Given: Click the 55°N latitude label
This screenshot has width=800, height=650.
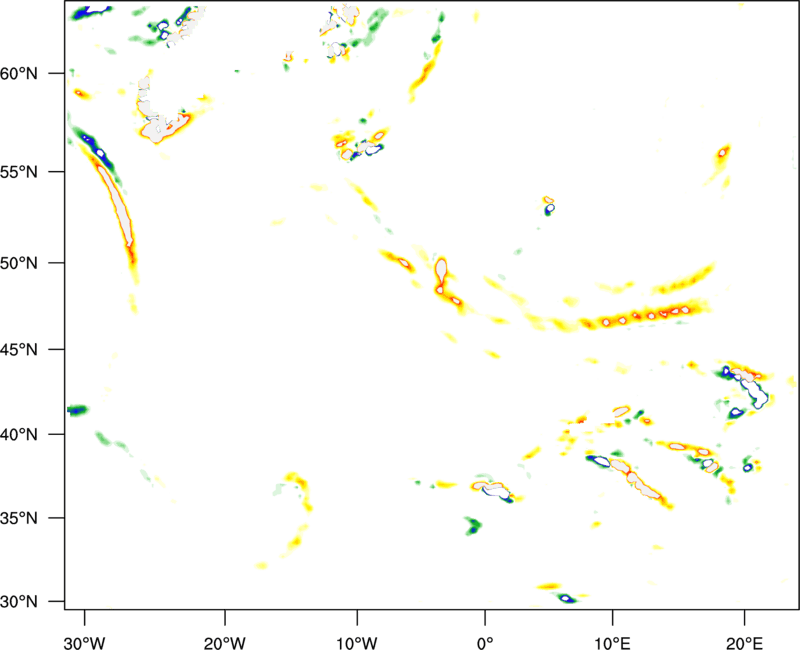Looking at the screenshot, I should click(x=19, y=172).
